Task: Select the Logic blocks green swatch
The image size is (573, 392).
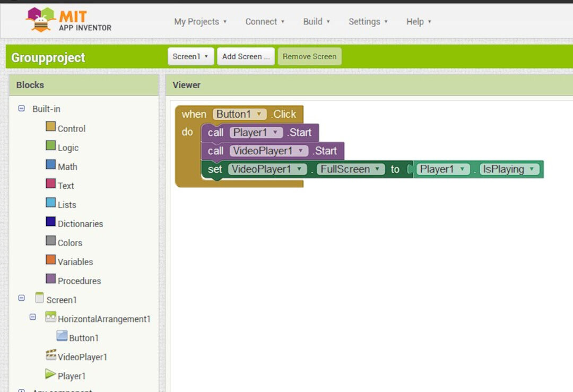Action: pos(51,145)
